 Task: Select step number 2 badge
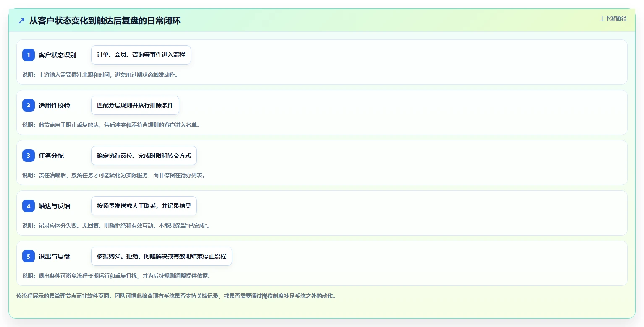click(29, 105)
